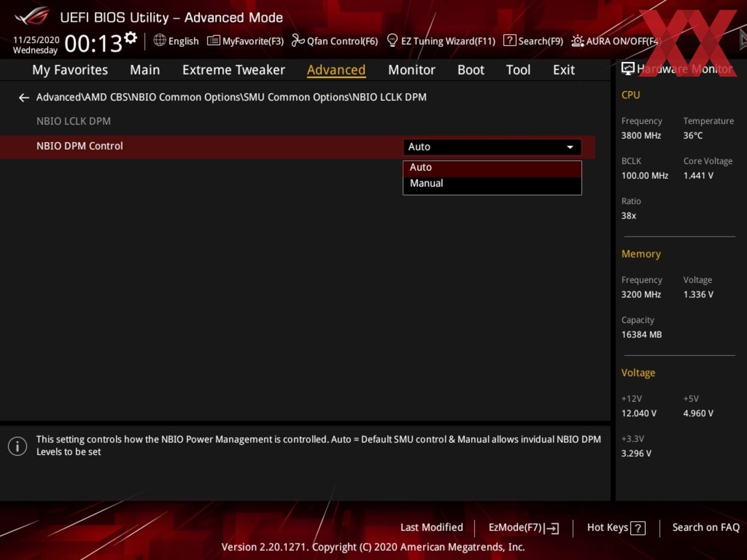Click the Version 2.20.1271 copyright text
Viewport: 747px width, 560px height.
tap(373, 547)
